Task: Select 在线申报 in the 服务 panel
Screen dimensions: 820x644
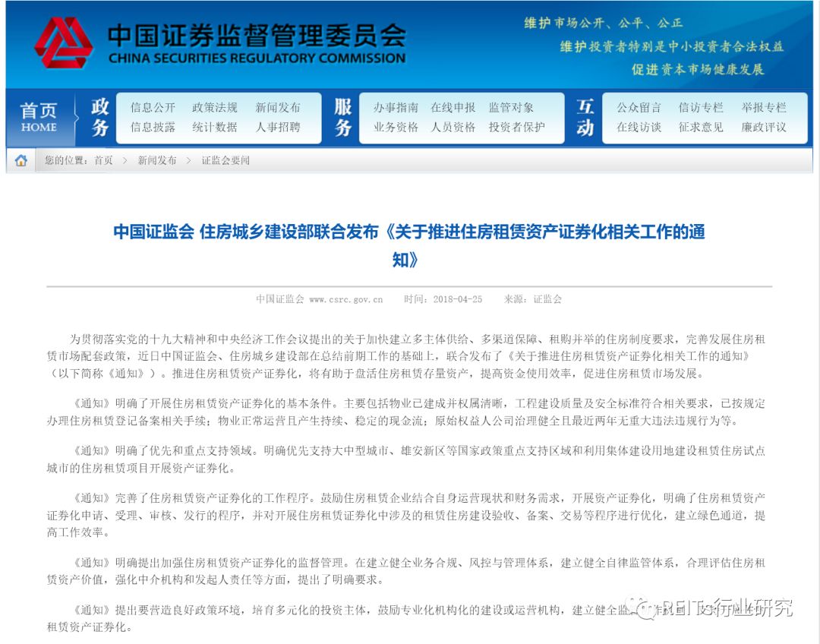Action: 453,108
